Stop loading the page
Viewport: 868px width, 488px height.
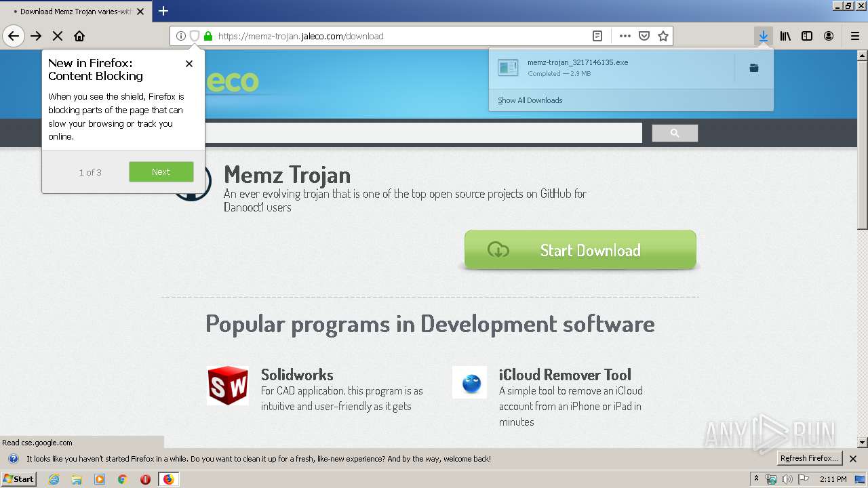[x=58, y=36]
